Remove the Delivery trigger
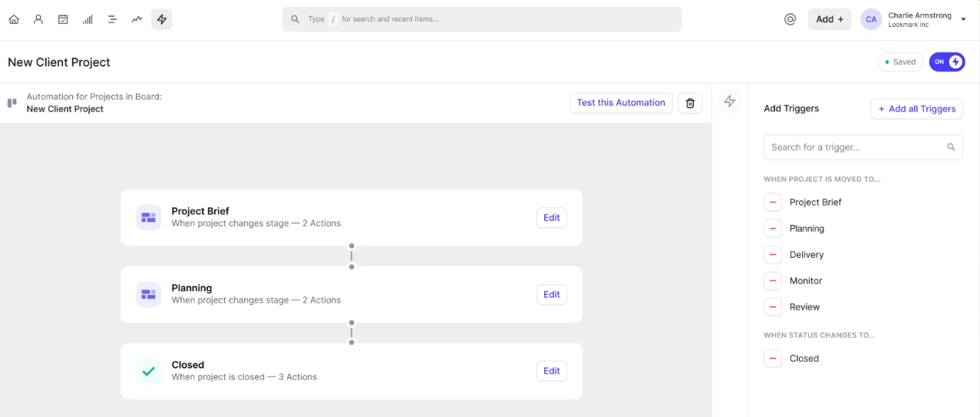 pos(773,254)
